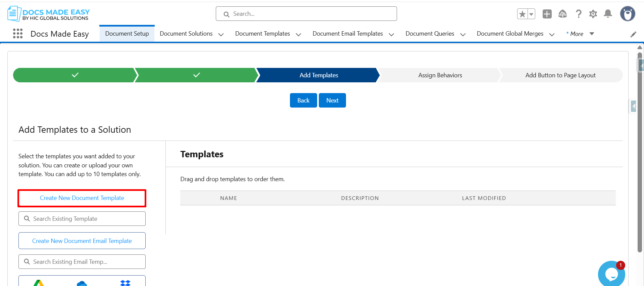This screenshot has height=286, width=644.
Task: Open the Setup gear icon
Action: pos(593,14)
